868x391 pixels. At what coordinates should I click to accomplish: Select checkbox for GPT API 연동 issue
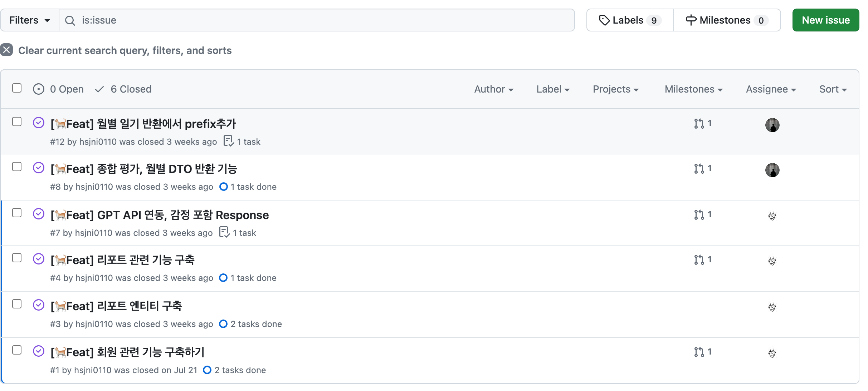pyautogui.click(x=17, y=213)
